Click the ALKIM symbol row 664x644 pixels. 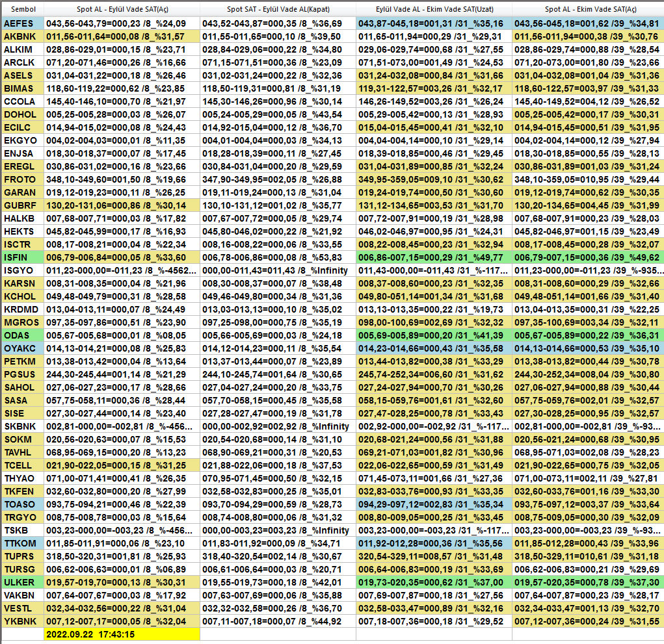point(23,49)
